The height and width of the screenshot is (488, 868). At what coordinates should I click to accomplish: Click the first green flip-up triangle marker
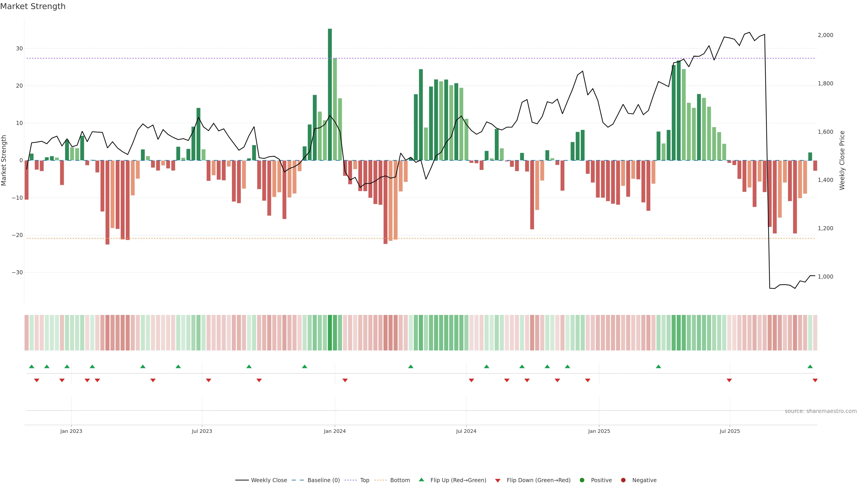click(x=32, y=366)
